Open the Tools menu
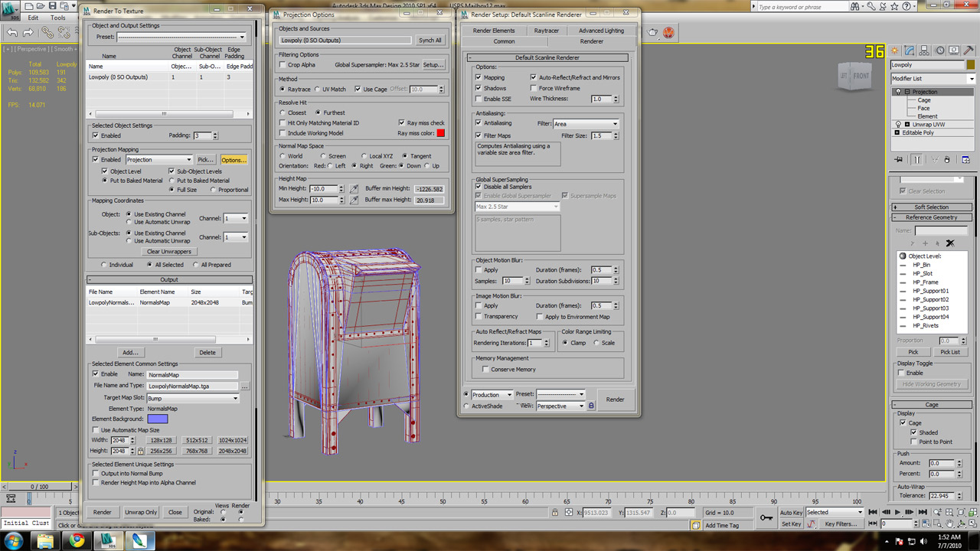Screen dimensions: 980x551 click(x=57, y=18)
